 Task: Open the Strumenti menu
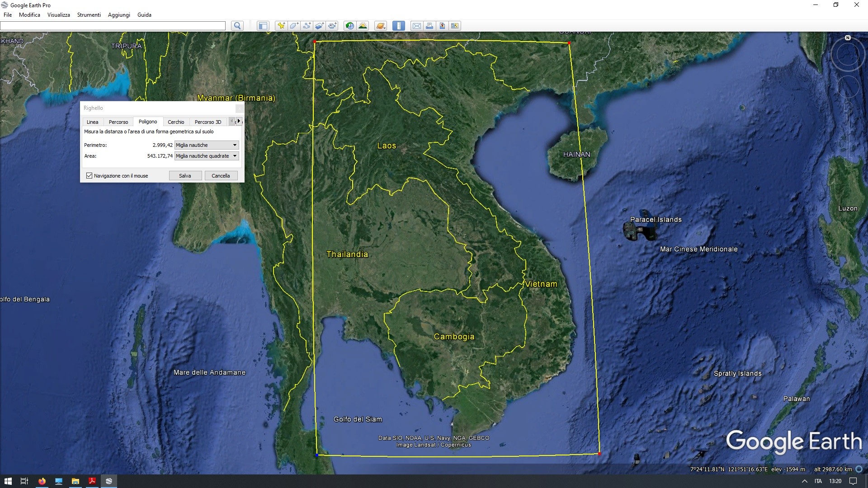coord(89,15)
